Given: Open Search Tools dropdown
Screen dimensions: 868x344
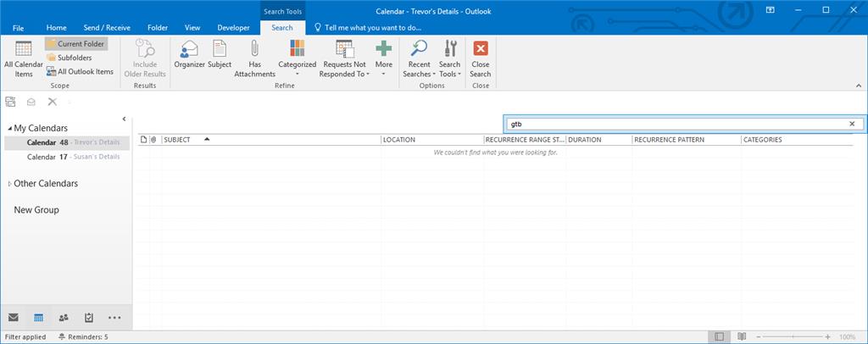Looking at the screenshot, I should [450, 59].
